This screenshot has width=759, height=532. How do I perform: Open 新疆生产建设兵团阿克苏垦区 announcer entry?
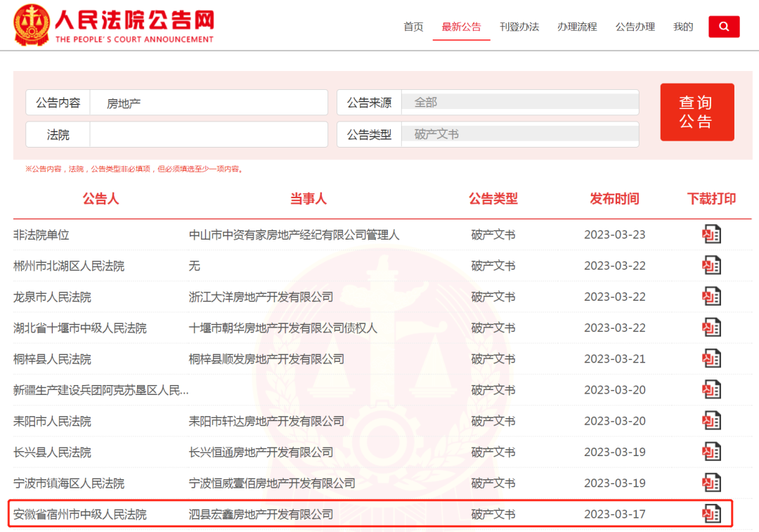[x=100, y=390]
